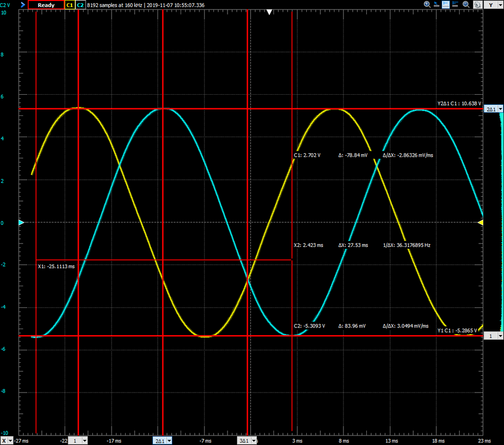Expand the cursor 1 dropdown on X axis
The image size is (504, 445).
85,441
